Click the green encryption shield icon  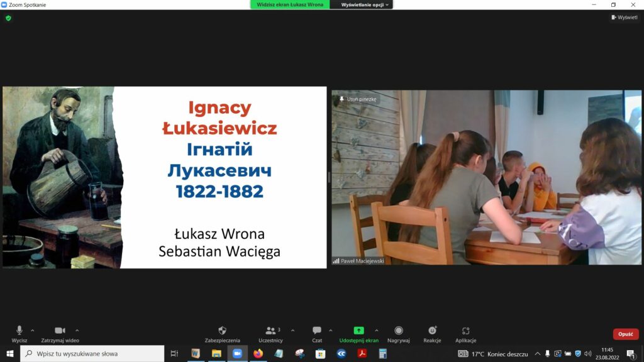(x=8, y=18)
